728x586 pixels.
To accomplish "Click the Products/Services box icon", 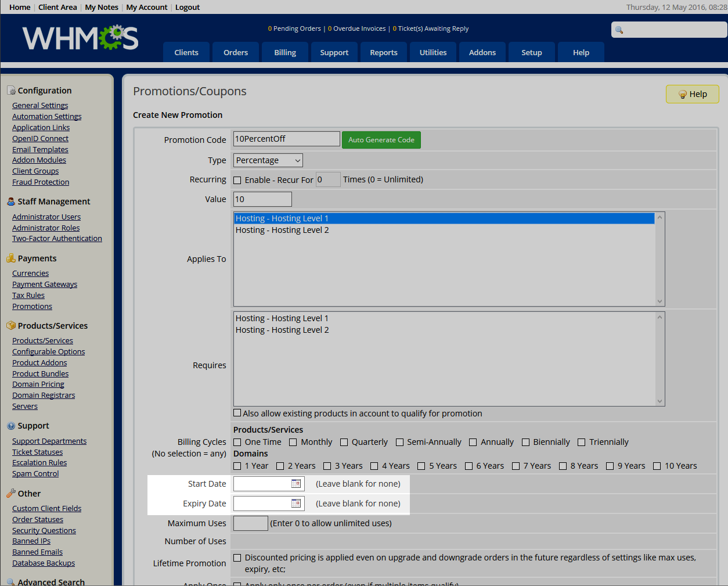I will 11,326.
